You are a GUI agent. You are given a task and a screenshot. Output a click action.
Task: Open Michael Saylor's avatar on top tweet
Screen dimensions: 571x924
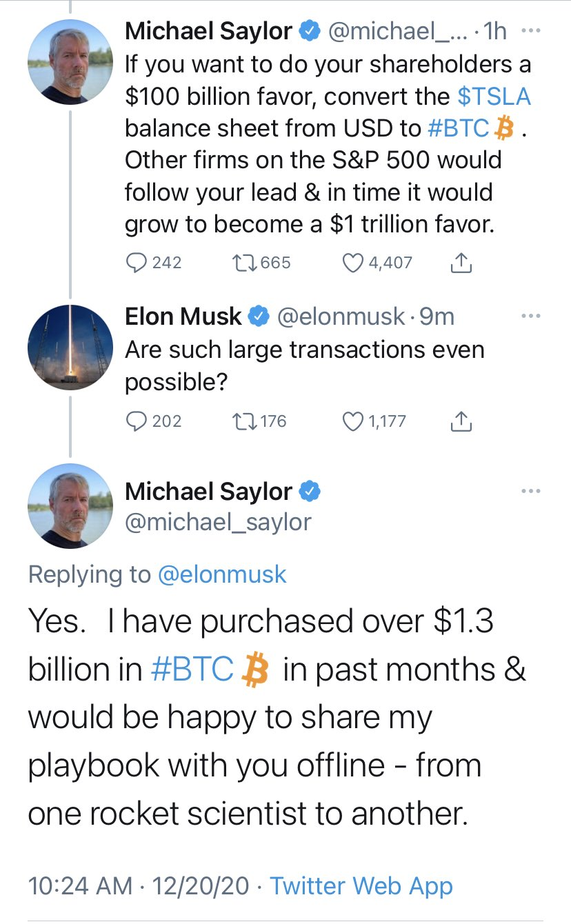coord(70,62)
